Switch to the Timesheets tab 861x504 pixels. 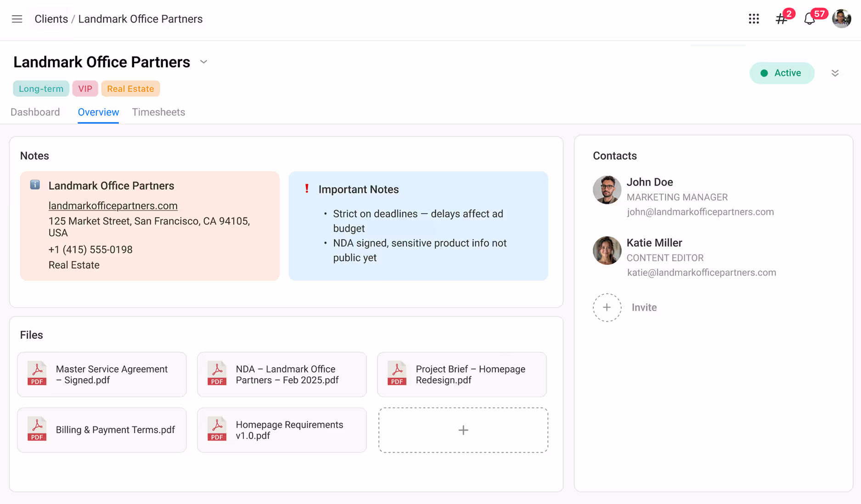tap(158, 112)
